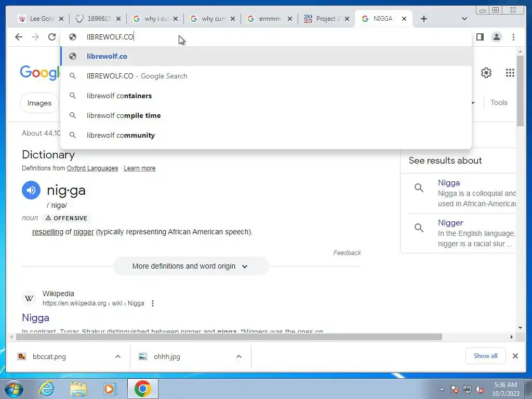Open 'Nigger' in See results about
Viewport: 532px width, 399px height.
[450, 222]
